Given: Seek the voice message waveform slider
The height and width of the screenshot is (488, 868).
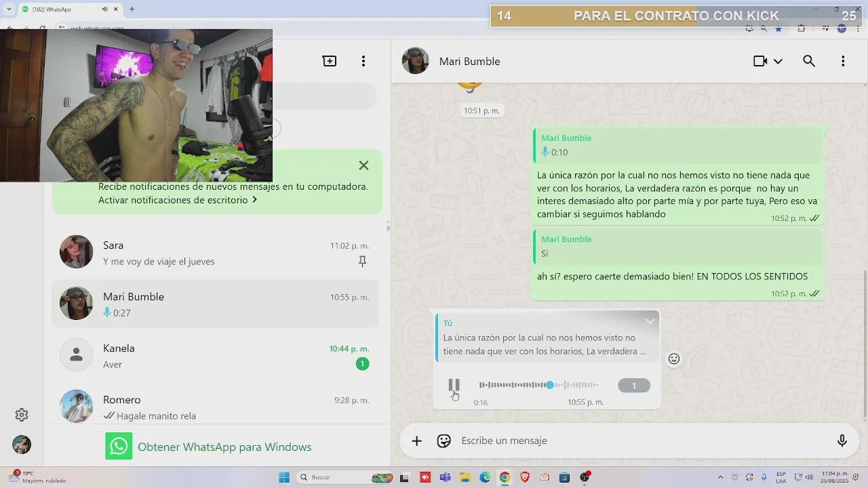Looking at the screenshot, I should point(539,385).
